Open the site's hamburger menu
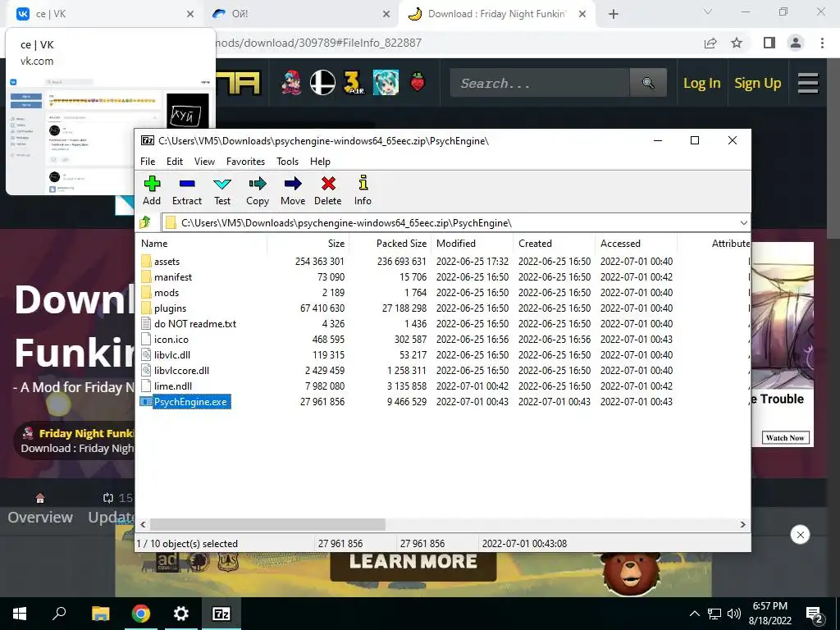This screenshot has width=840, height=630. [x=808, y=83]
